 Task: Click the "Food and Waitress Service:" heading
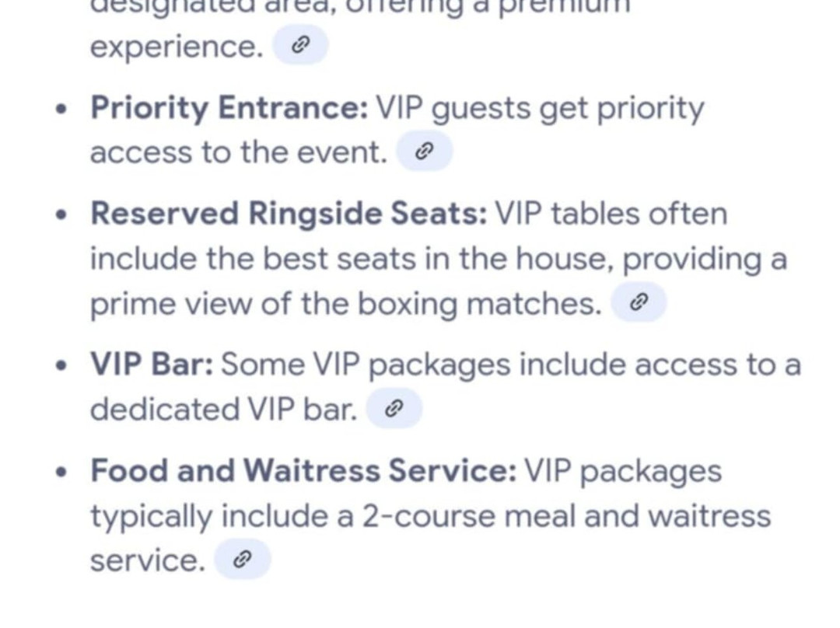point(303,470)
